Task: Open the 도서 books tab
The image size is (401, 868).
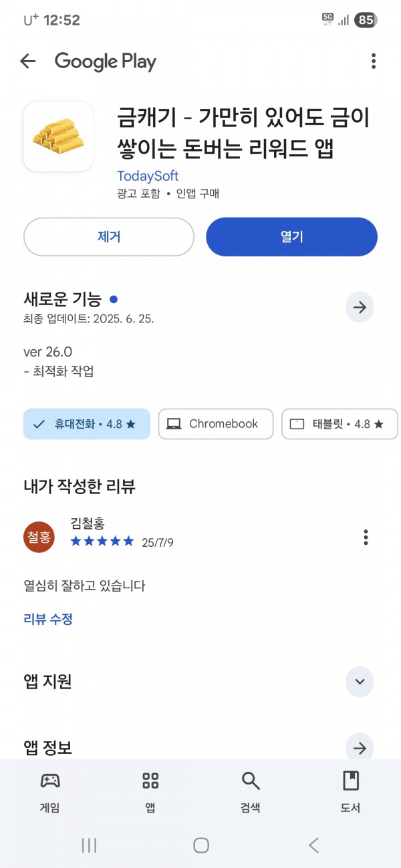Action: (x=351, y=792)
